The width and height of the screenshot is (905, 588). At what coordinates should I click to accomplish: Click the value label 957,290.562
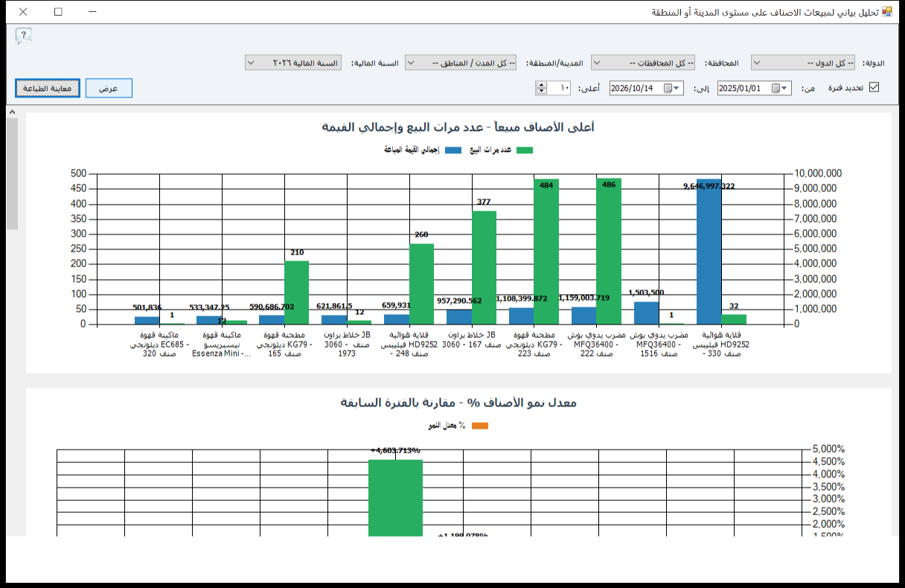[459, 301]
